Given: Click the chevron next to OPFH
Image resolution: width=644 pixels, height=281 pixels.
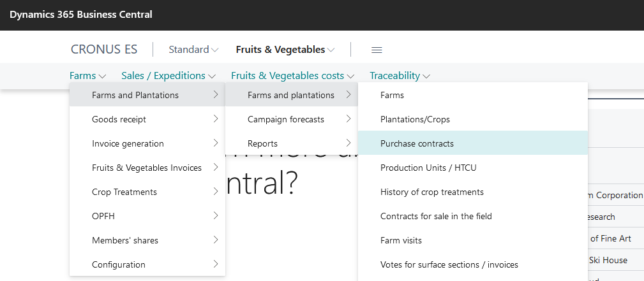Looking at the screenshot, I should (x=216, y=216).
